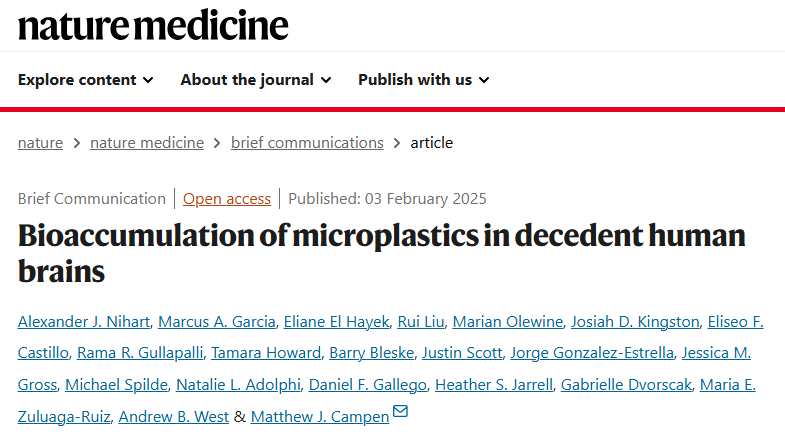Expand the Explore content menu
This screenshot has height=439, width=785.
86,80
